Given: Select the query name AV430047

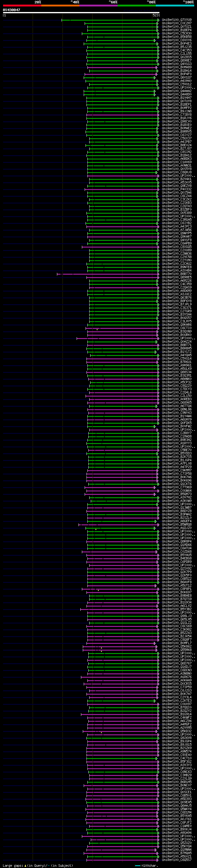Looking at the screenshot, I should pos(11,10).
